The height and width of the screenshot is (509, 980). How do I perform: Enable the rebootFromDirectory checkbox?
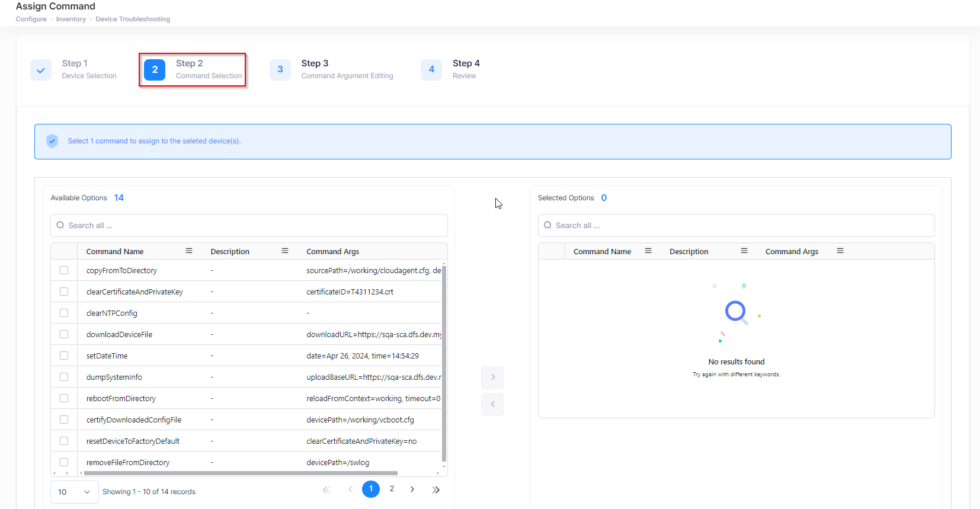coord(64,399)
